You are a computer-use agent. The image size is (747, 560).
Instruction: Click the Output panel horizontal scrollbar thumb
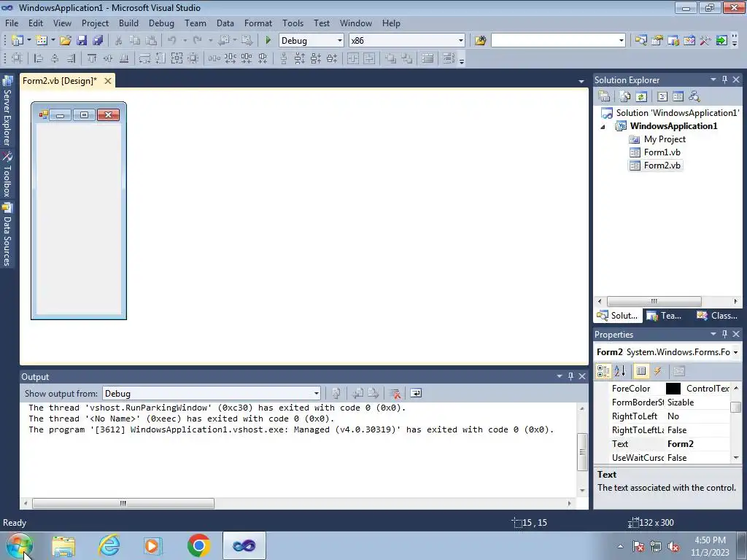point(123,503)
